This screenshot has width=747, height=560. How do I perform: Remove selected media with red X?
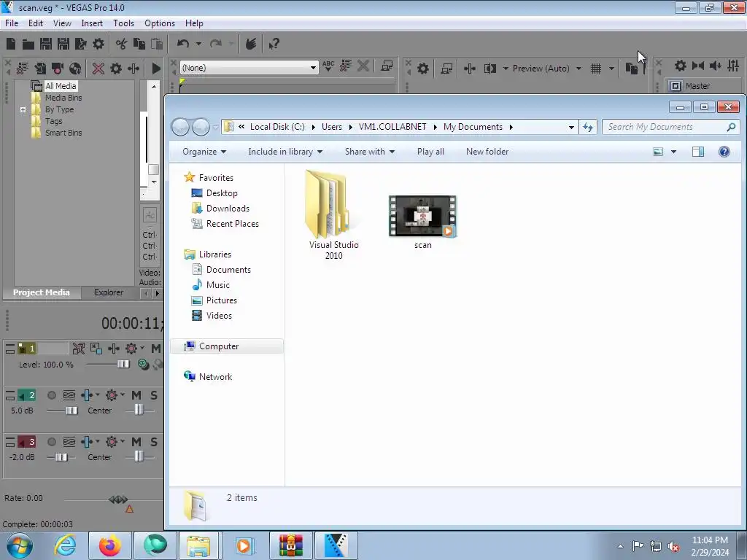[x=98, y=68]
